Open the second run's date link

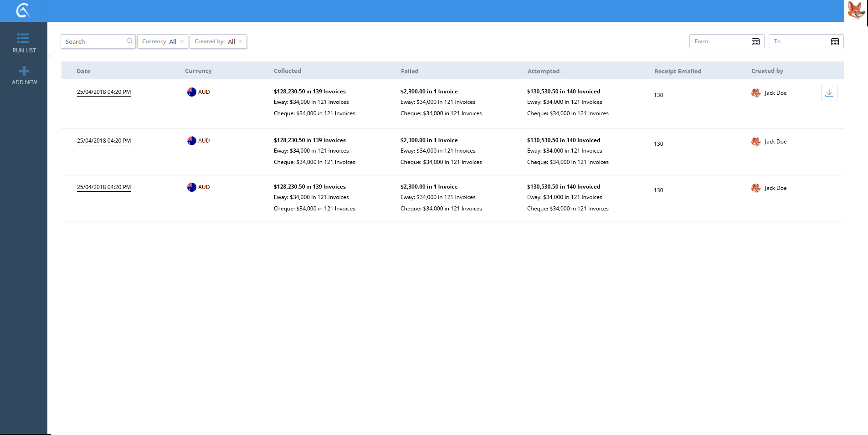tap(104, 141)
